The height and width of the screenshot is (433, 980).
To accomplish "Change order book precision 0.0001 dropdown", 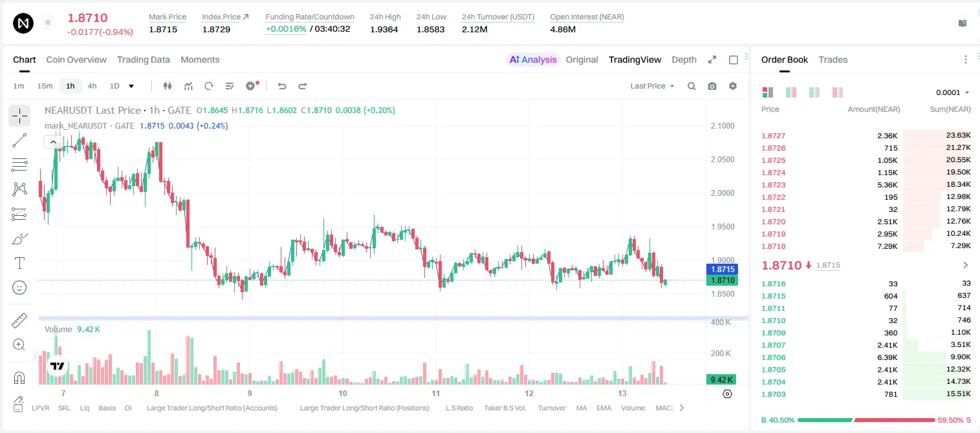I will tap(953, 92).
